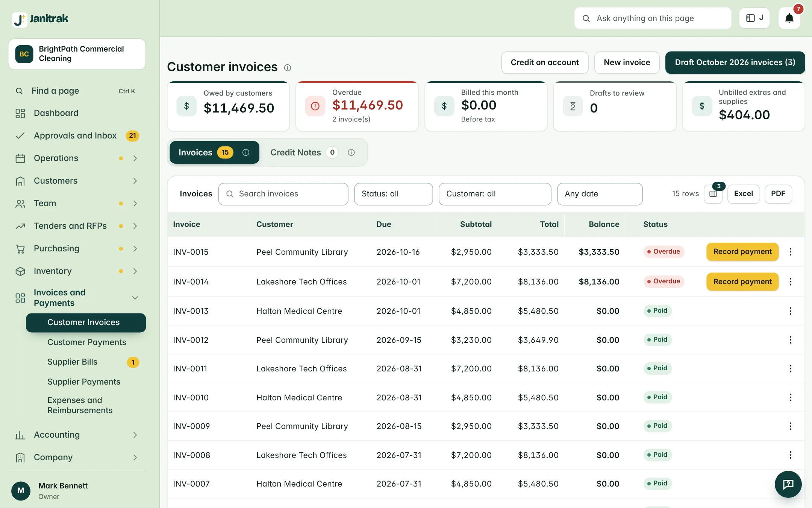The width and height of the screenshot is (812, 508).
Task: Click the Janitrak logo
Action: coord(40,19)
